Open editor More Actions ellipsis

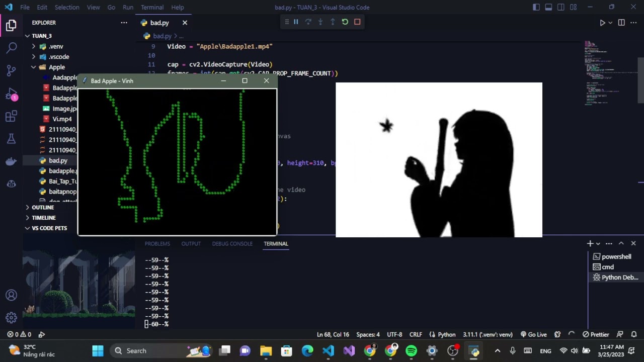coord(633,23)
